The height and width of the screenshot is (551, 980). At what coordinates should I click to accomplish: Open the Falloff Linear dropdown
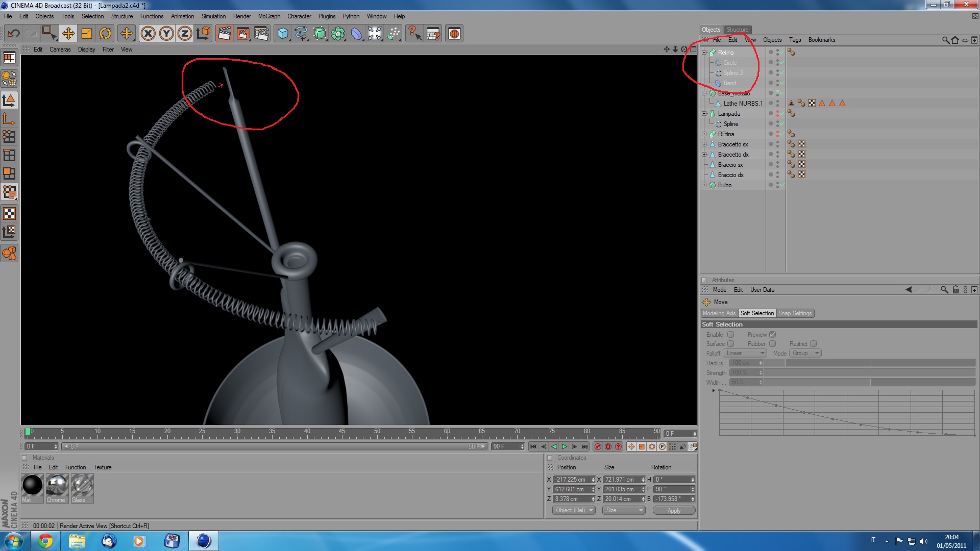pyautogui.click(x=745, y=353)
